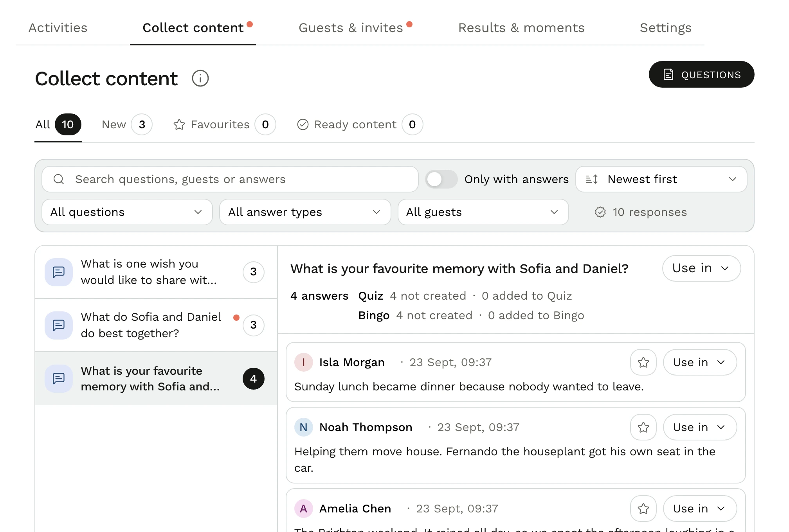Favourite Isla Morgan's answer with the star
Screen dimensions: 789x532
tap(643, 362)
